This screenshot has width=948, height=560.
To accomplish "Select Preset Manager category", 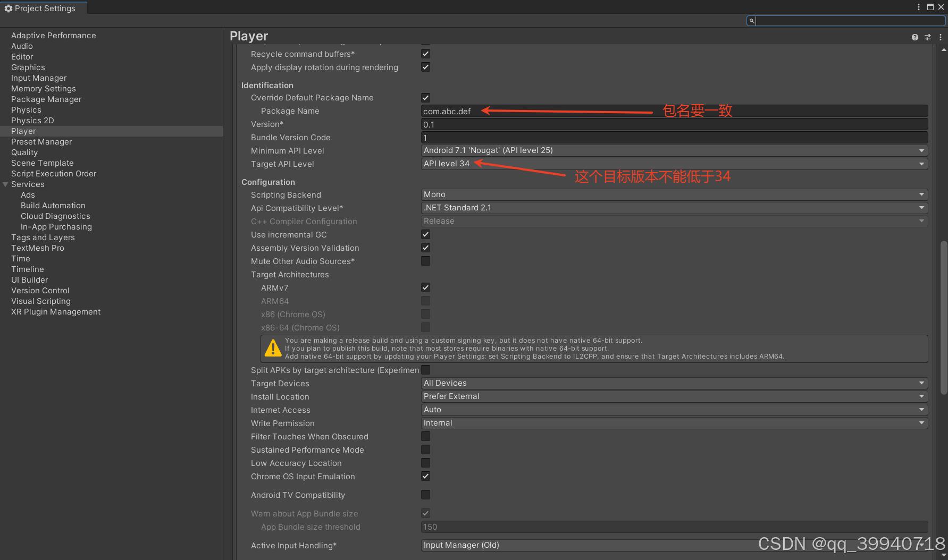I will (x=41, y=142).
